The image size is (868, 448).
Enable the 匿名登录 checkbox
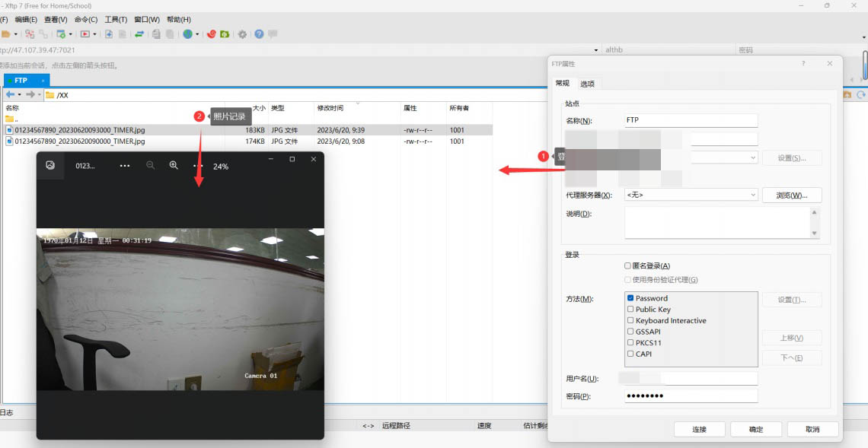(x=628, y=266)
